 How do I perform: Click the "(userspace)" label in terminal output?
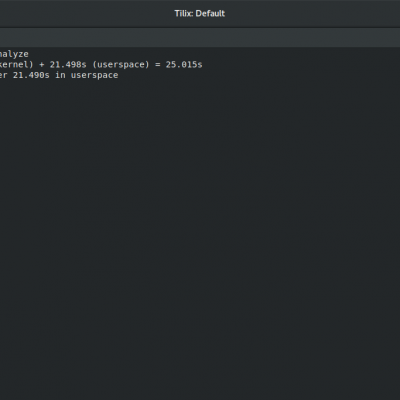click(121, 65)
